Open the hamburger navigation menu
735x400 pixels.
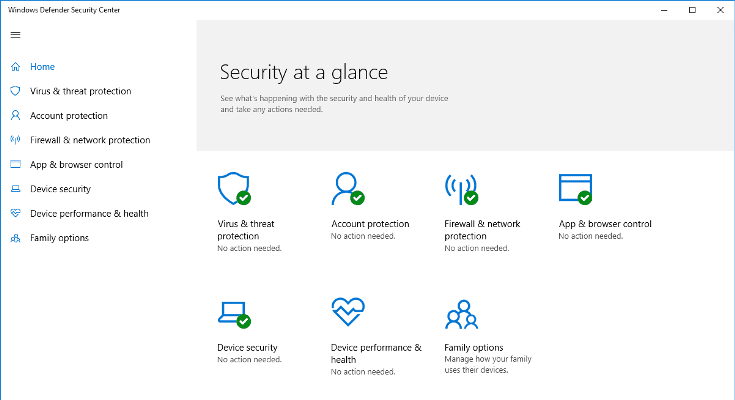click(x=15, y=35)
